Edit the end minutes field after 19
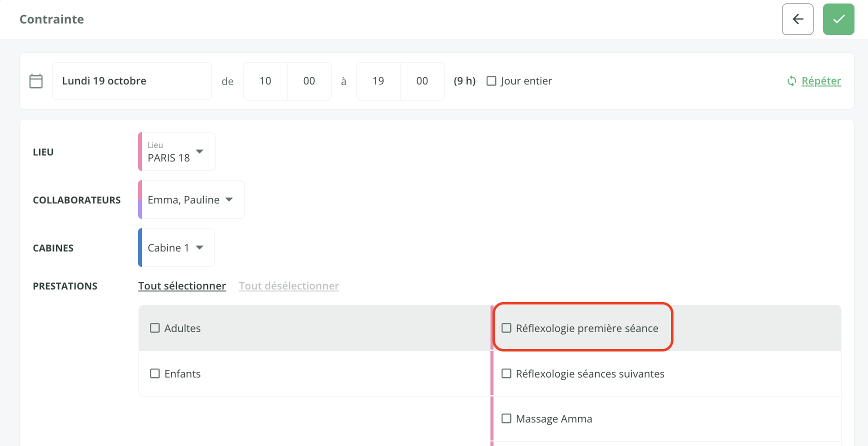This screenshot has height=446, width=868. click(x=422, y=81)
